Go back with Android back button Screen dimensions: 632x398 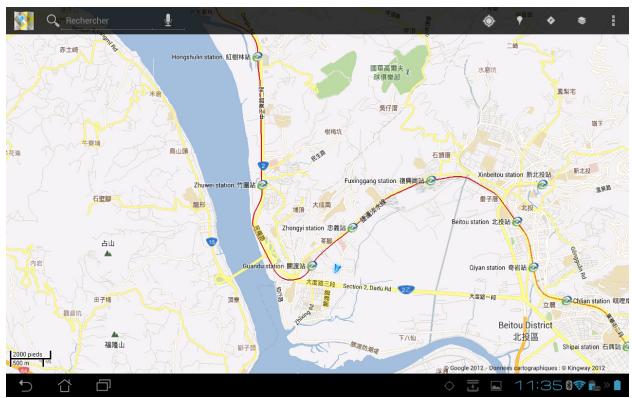pos(25,385)
